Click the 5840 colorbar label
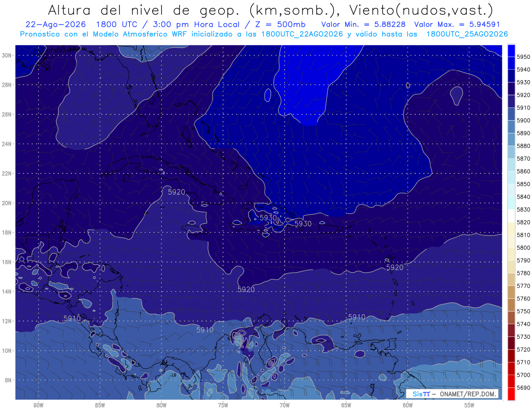This screenshot has height=411, width=532. click(524, 197)
